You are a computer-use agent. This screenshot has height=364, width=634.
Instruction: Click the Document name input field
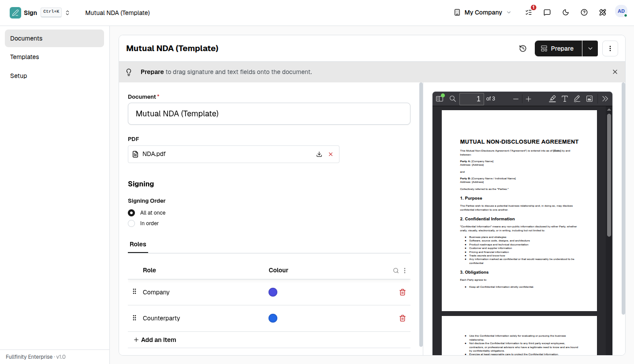269,114
